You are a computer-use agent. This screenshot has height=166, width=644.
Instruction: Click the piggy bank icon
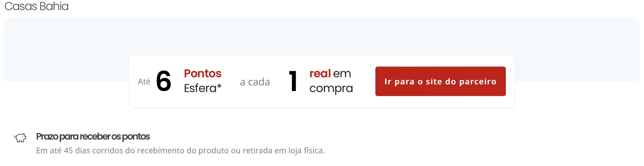coord(20,138)
